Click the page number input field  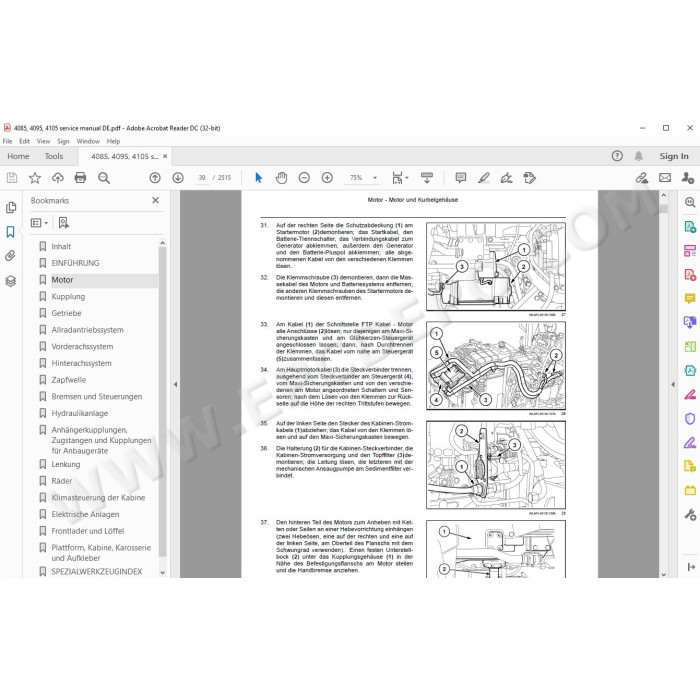(202, 178)
